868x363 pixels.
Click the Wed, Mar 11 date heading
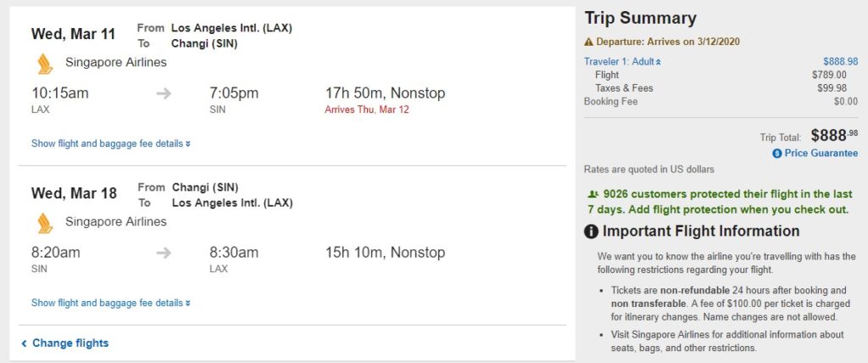pos(74,34)
